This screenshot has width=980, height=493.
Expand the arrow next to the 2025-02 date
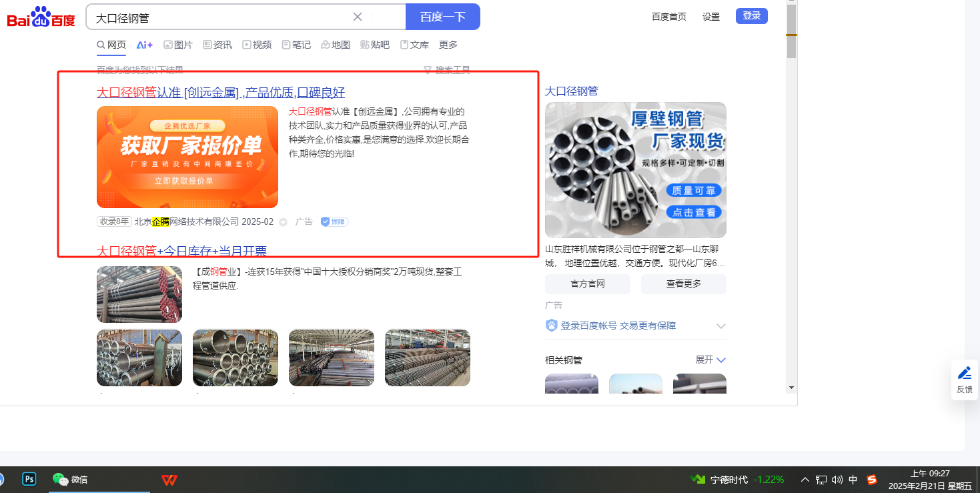tap(283, 222)
